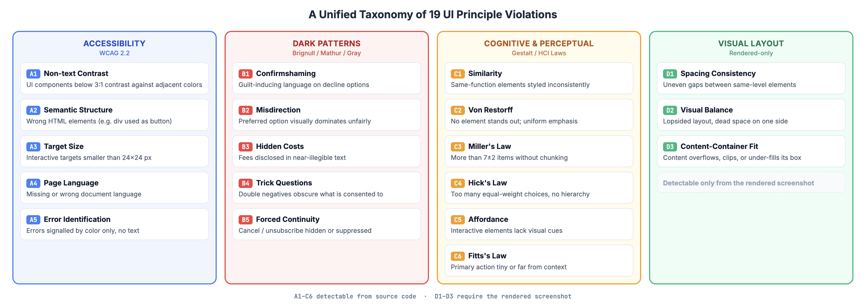Viewport: 868px width, 308px height.
Task: Click the dashed 'Detectable only from the rendered screenshot' note
Action: coord(751,183)
